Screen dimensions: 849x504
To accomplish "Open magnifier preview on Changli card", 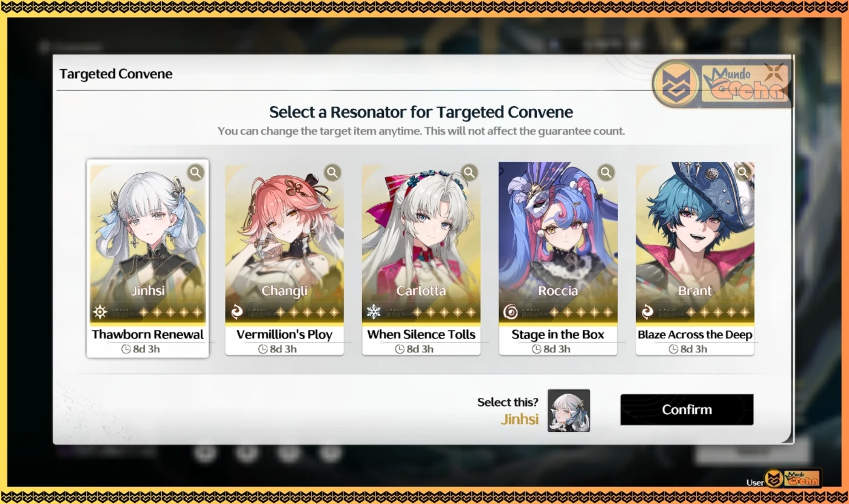I will coord(332,173).
